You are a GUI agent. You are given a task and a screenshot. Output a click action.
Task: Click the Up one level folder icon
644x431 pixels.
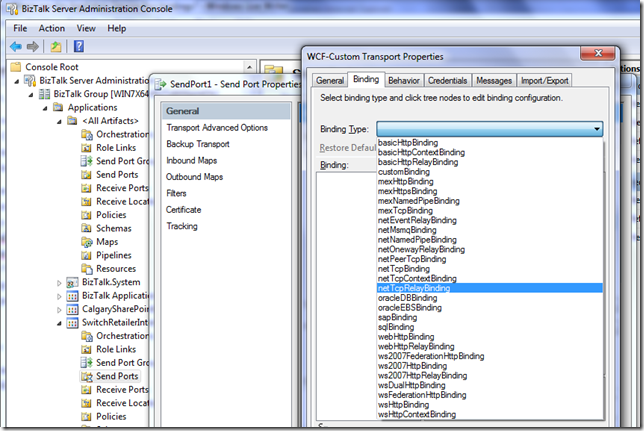(55, 46)
